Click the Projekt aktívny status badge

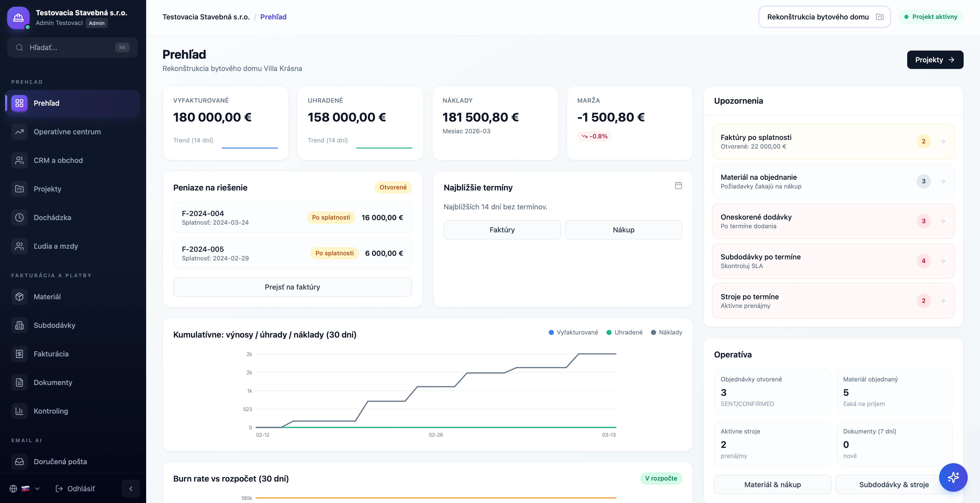(x=930, y=17)
